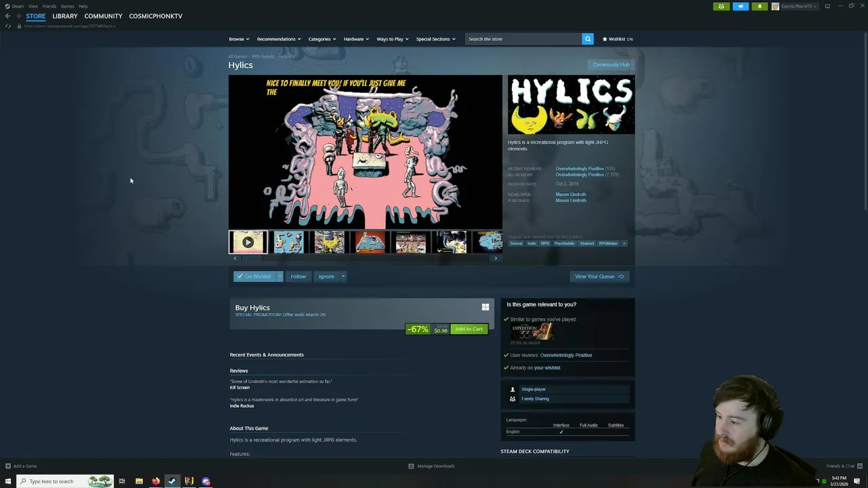This screenshot has height=488, width=868.
Task: Switch to the COMMUNITY tab
Action: point(103,16)
